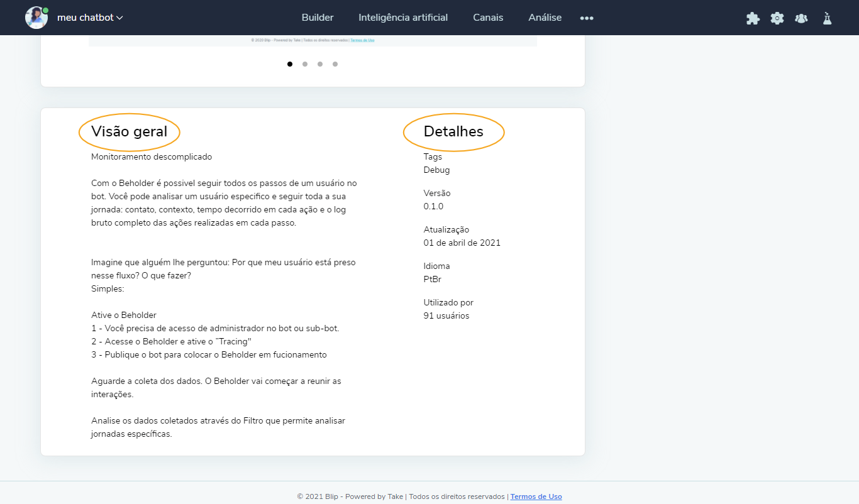Open the three-dot more menu
Screen dimensions: 859x504
(587, 18)
